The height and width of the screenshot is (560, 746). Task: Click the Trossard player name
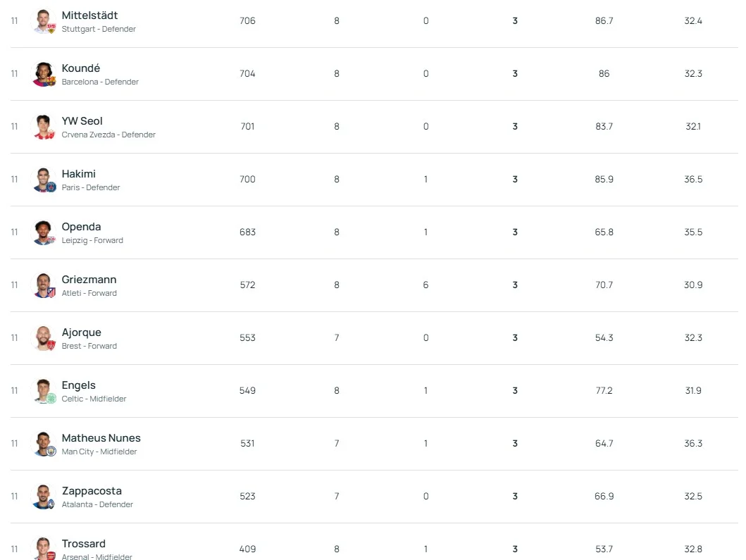coord(84,544)
